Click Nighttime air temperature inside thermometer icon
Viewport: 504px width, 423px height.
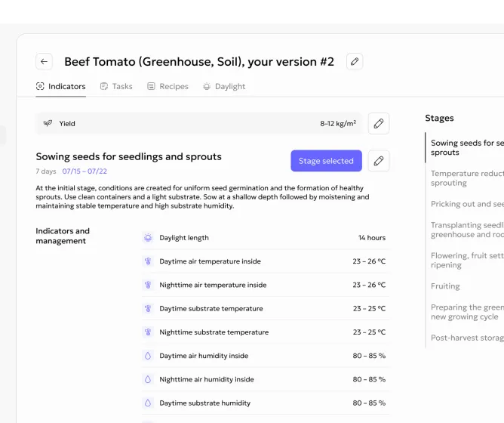tap(148, 285)
